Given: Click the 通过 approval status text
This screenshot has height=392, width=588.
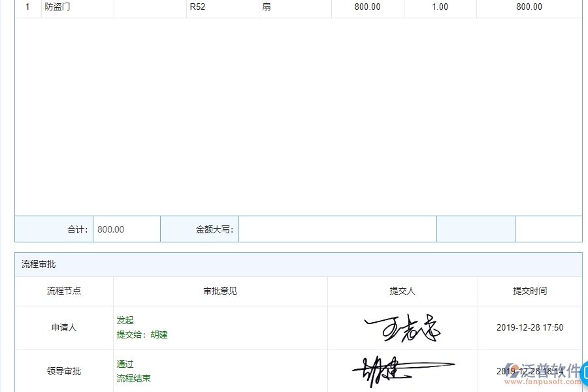Looking at the screenshot, I should pos(125,364).
